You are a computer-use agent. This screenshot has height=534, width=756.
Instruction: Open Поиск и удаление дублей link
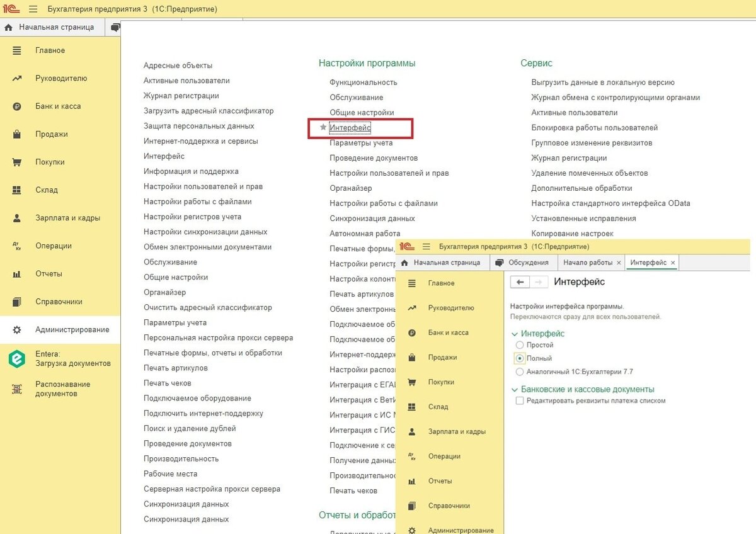click(190, 428)
